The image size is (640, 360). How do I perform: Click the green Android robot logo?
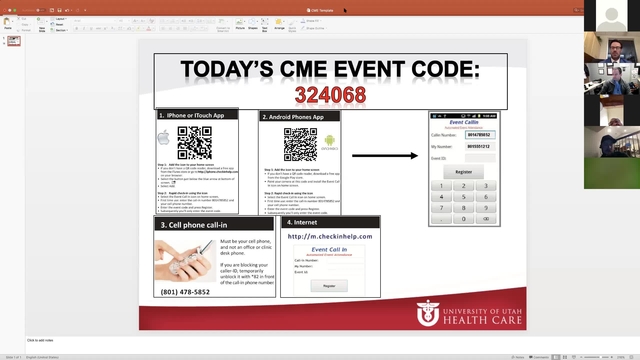point(329,141)
